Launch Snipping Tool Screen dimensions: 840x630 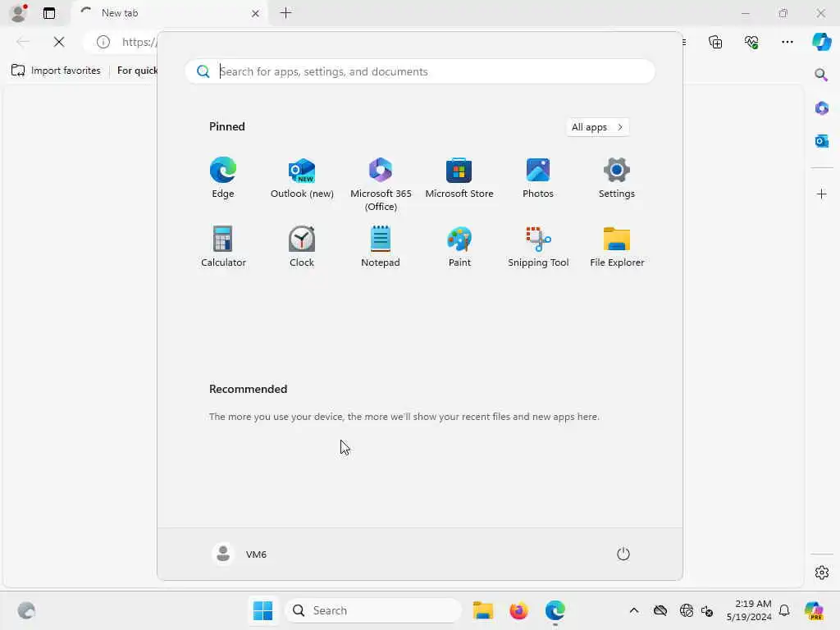(538, 246)
